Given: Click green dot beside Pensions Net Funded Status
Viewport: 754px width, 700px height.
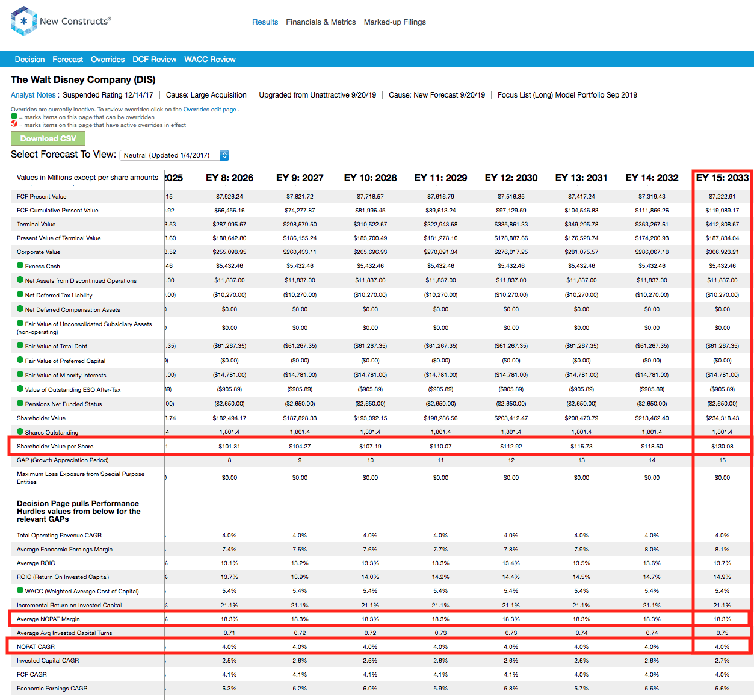Looking at the screenshot, I should pyautogui.click(x=20, y=403).
